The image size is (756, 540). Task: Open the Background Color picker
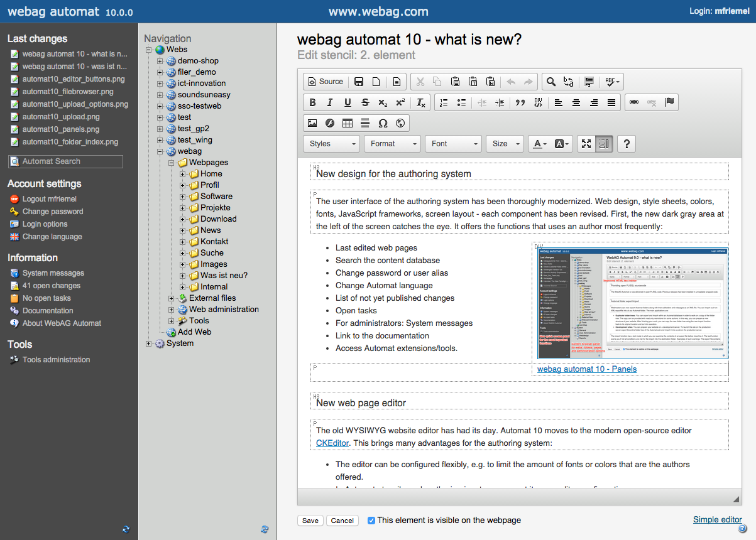point(562,144)
